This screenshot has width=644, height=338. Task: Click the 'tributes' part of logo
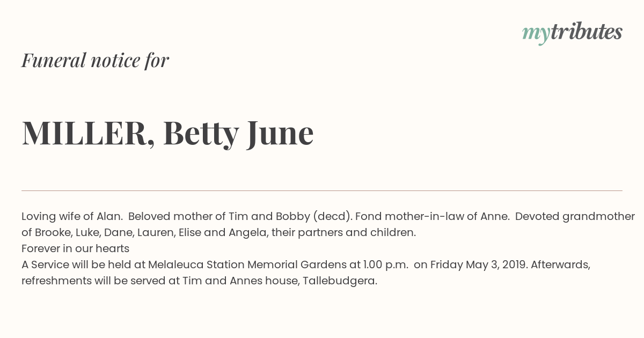click(x=587, y=32)
